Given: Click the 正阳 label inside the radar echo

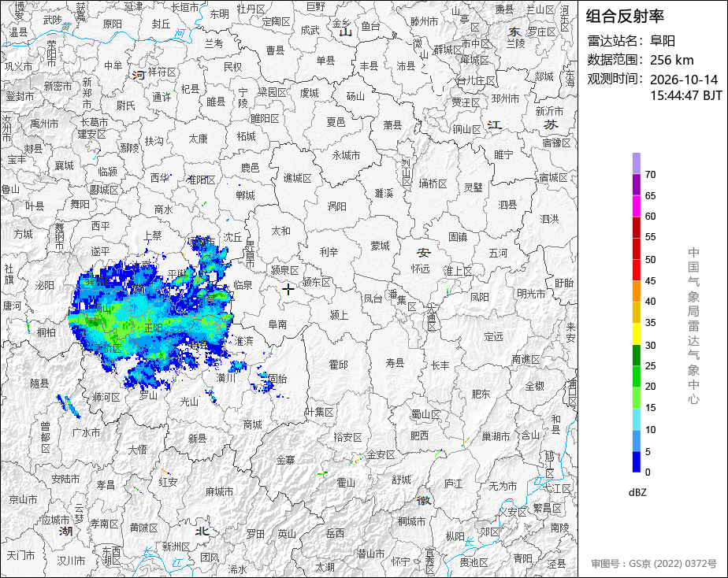Looking at the screenshot, I should pyautogui.click(x=153, y=328).
